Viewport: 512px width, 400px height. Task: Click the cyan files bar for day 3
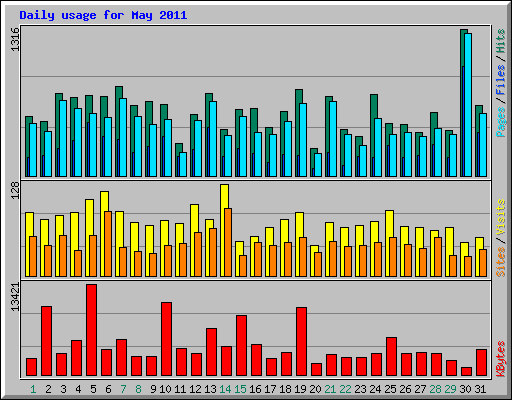[x=63, y=138]
